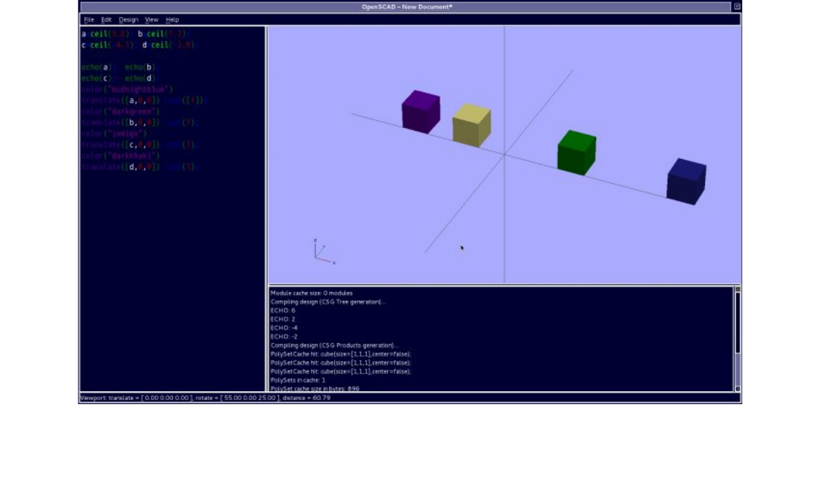Click 'PolySets in cache: 1' console line
The height and width of the screenshot is (504, 820).
point(298,380)
